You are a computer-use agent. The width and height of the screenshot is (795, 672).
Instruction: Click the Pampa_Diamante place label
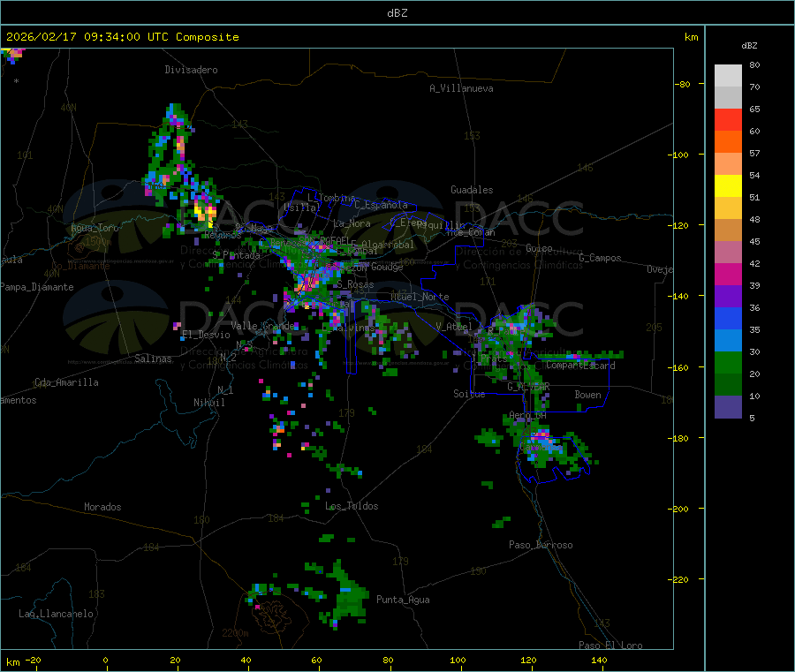click(36, 287)
